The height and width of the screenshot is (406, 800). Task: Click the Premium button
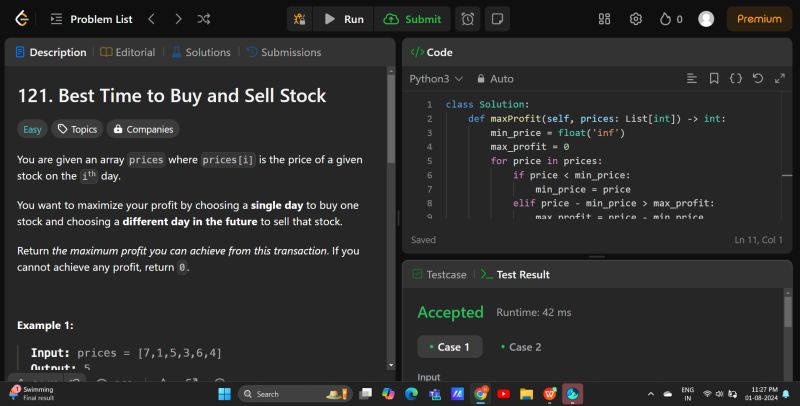pyautogui.click(x=759, y=19)
